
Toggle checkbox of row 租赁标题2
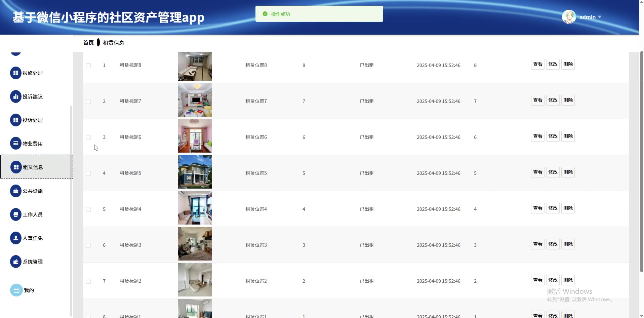(x=88, y=281)
